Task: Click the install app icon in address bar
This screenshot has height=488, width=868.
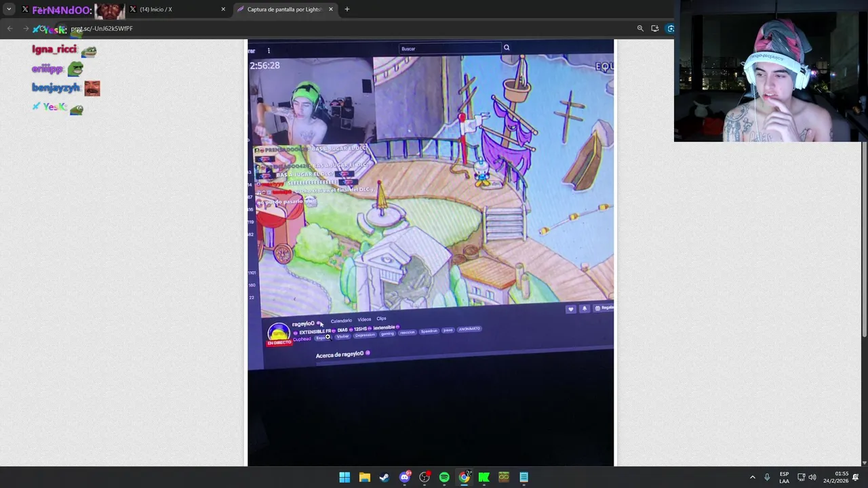Action: [655, 28]
